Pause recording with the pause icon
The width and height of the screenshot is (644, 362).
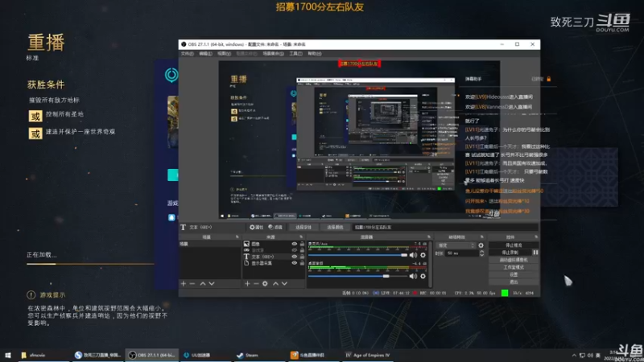point(535,253)
